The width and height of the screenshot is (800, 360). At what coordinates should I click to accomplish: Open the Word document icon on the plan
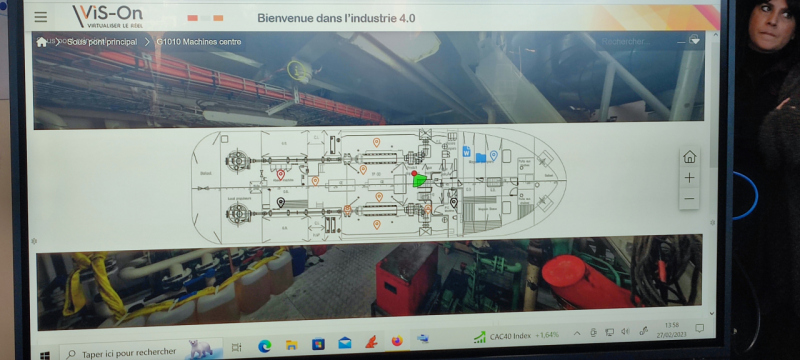pyautogui.click(x=466, y=151)
